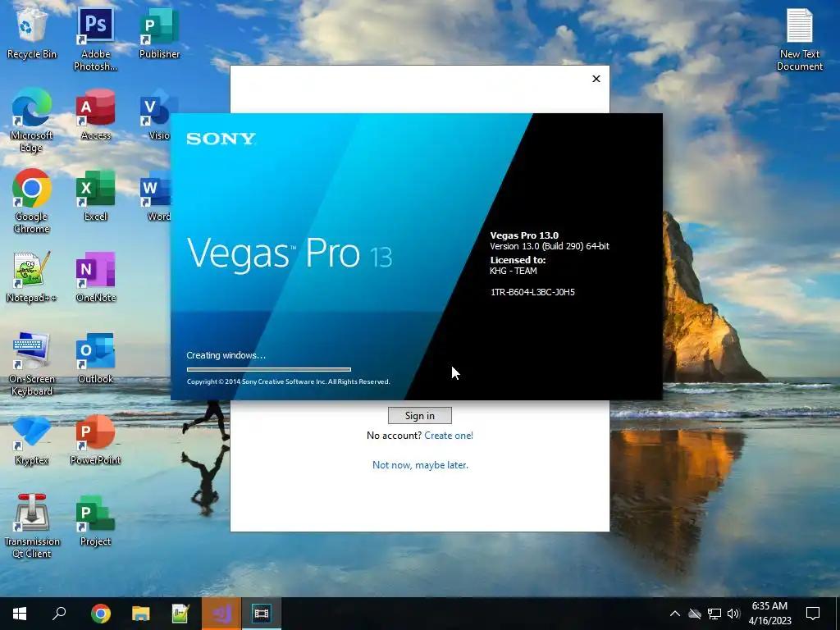Select the Outlook desktop icon
The width and height of the screenshot is (840, 630).
pyautogui.click(x=95, y=358)
